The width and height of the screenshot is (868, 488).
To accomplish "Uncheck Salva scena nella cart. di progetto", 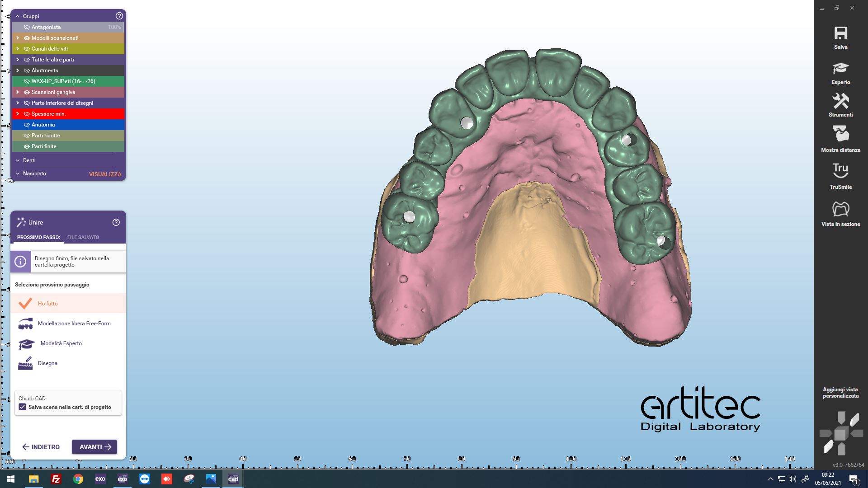I will coord(22,407).
